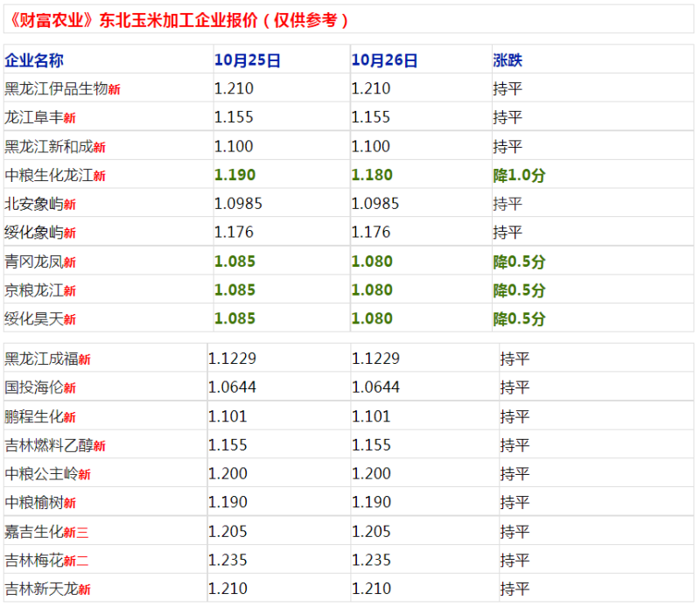
Task: Click the company name 鹏程生化
Action: click(34, 416)
